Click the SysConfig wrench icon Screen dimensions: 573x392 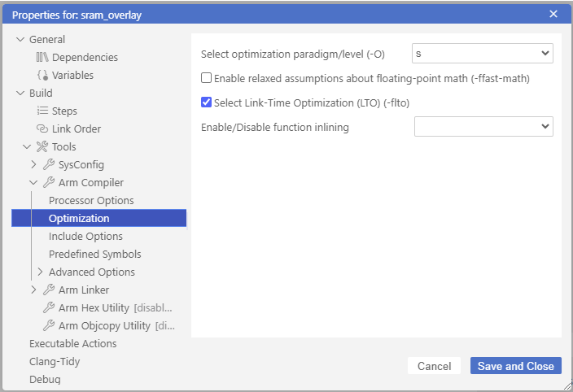[x=49, y=164]
